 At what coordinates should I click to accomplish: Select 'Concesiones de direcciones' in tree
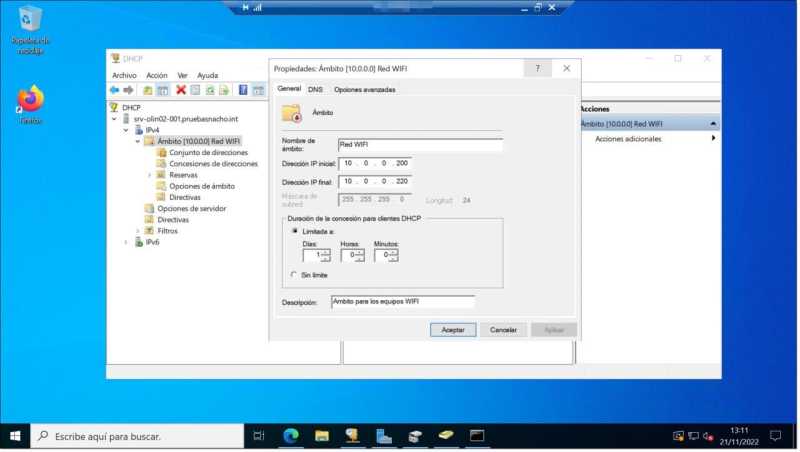coord(213,164)
